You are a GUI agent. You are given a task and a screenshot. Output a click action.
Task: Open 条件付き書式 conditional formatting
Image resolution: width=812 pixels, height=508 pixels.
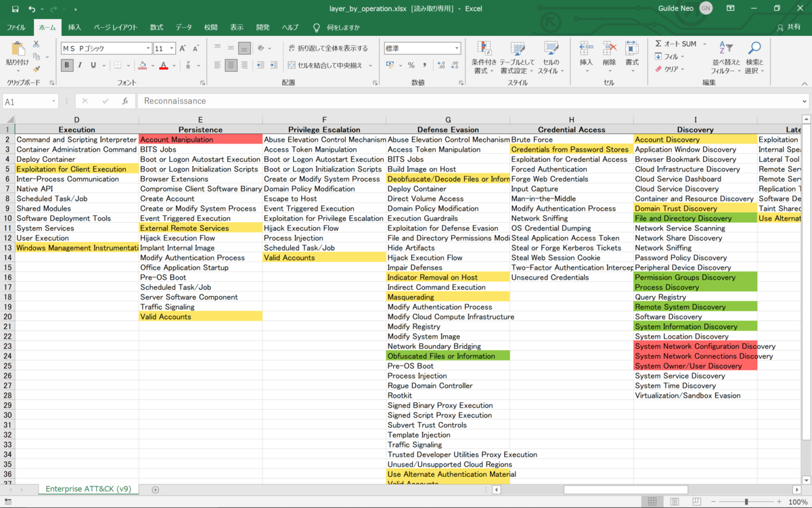[x=484, y=57]
